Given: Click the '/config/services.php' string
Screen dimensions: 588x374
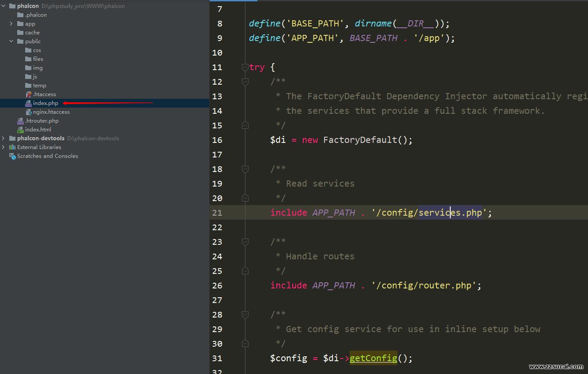Looking at the screenshot, I should pos(429,213).
